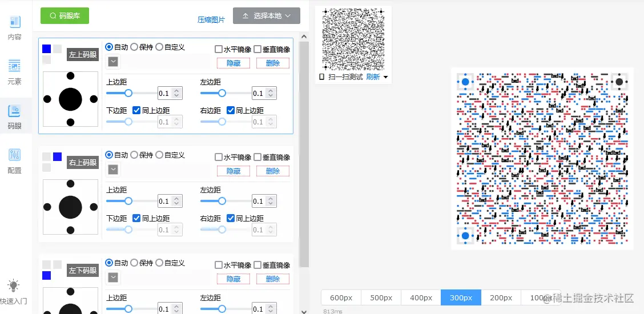
Task: Open the 选择本地 upload dropdown
Action: point(266,15)
